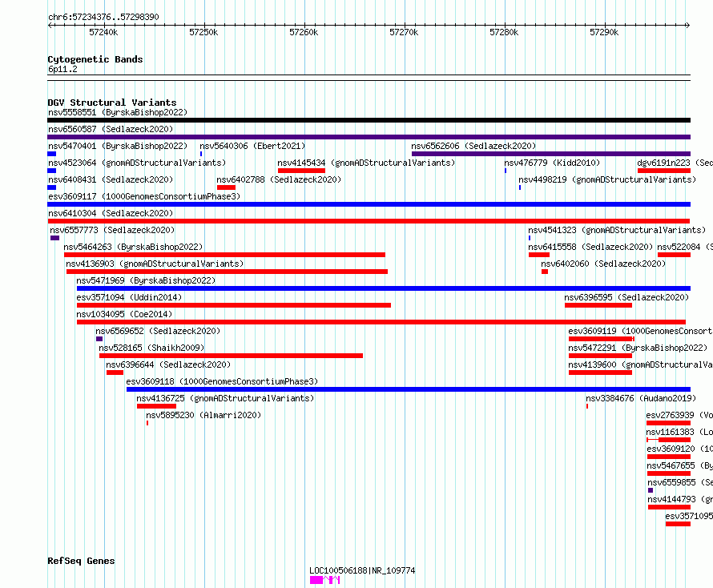Click the RefSeq Genes track title

coord(81,561)
